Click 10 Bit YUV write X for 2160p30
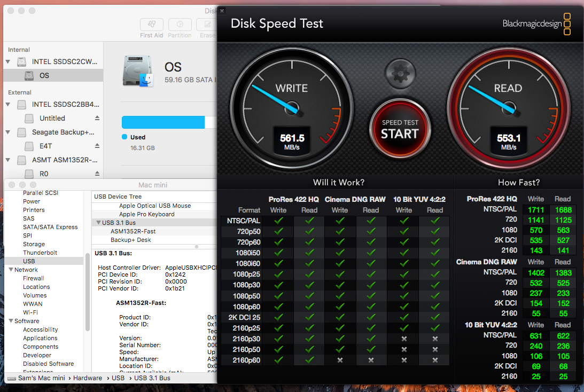 tap(404, 339)
